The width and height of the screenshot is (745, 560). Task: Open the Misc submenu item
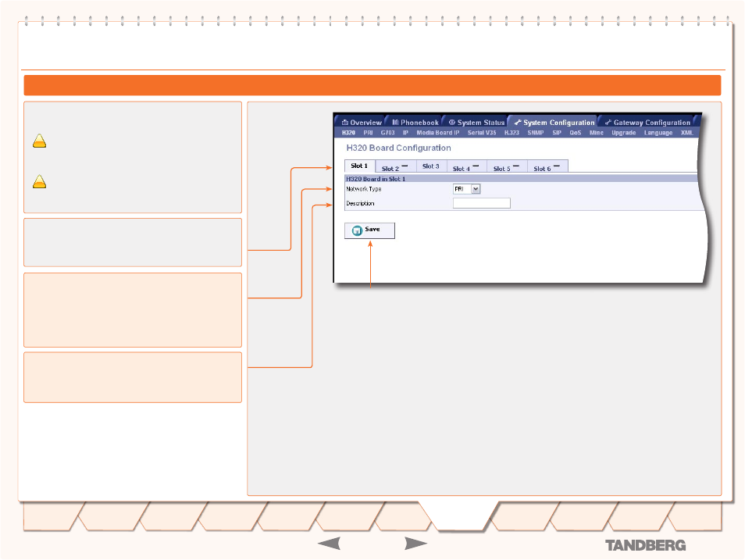597,133
